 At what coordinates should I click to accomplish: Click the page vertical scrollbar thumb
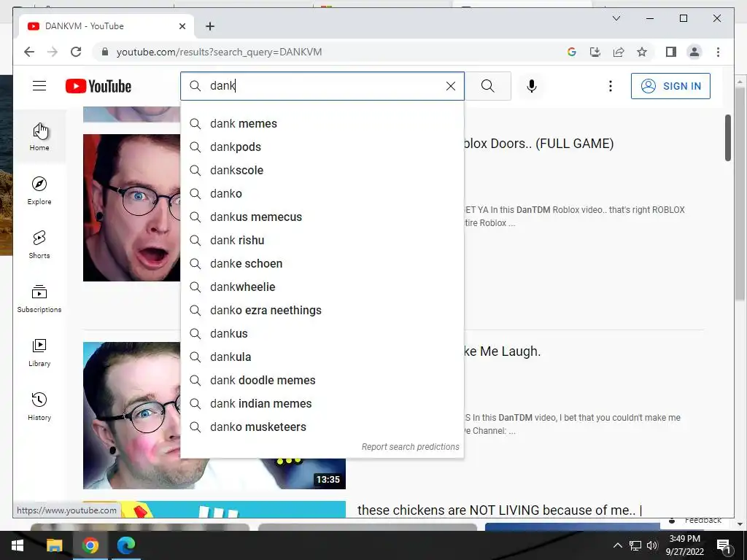pyautogui.click(x=727, y=138)
